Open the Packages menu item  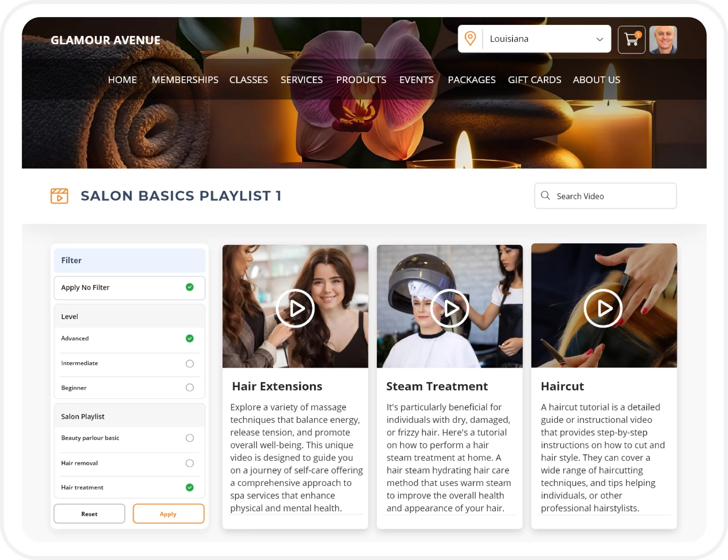(x=471, y=79)
